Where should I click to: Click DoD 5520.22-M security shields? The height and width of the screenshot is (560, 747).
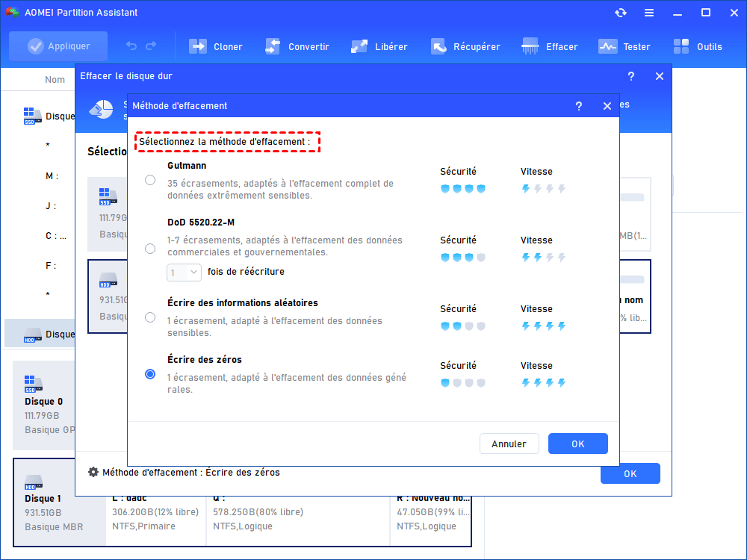pos(463,258)
